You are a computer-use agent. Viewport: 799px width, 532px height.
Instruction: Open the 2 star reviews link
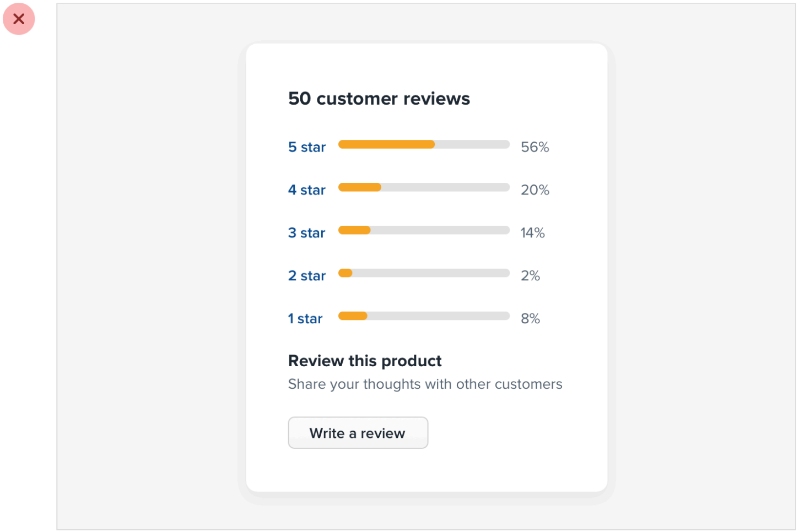point(306,276)
